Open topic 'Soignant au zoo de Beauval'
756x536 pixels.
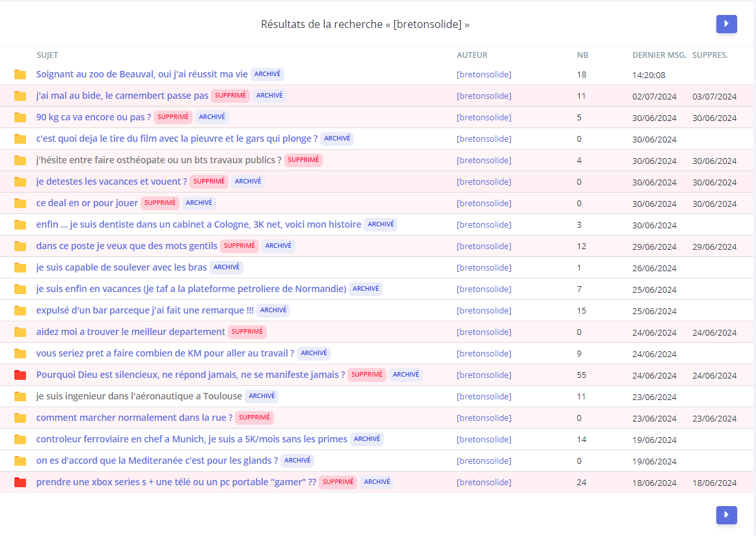coord(142,74)
